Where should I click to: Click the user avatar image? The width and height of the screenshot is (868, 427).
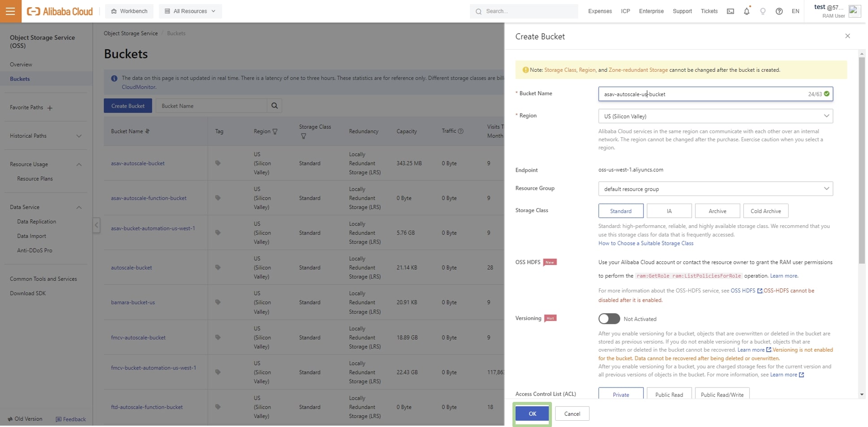[855, 11]
